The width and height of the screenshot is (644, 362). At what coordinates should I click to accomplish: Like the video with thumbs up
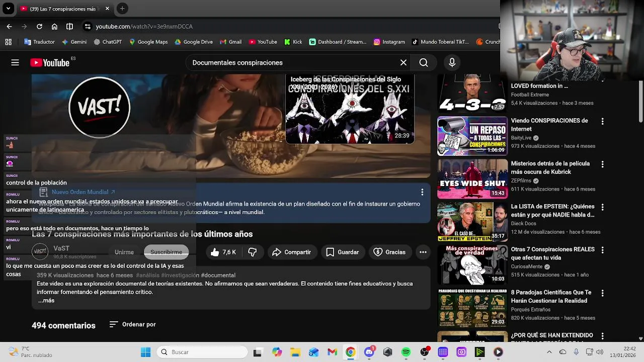click(223, 252)
